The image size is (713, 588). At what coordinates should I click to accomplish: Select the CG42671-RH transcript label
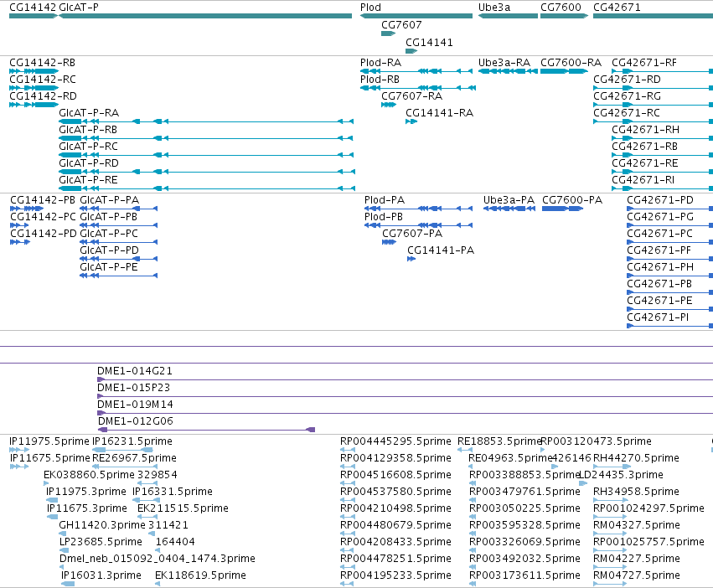coord(645,130)
